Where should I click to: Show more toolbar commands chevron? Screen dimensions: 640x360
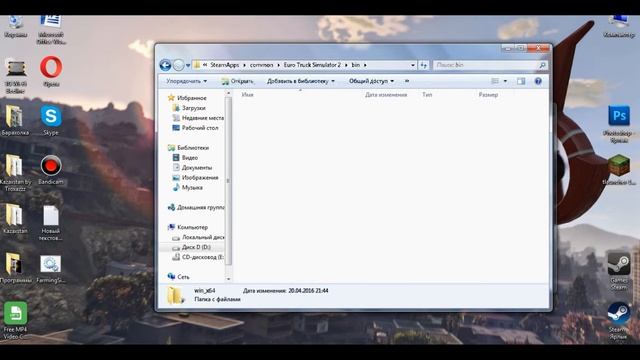point(407,81)
